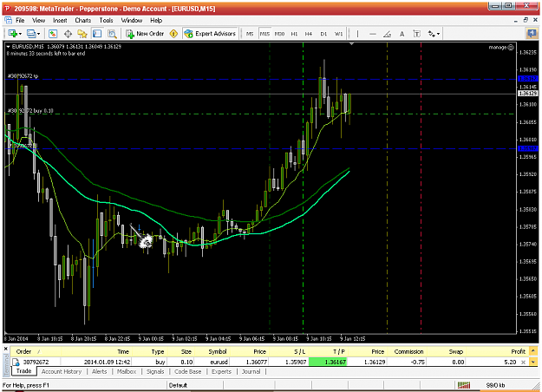This screenshot has height=392, width=542.
Task: Select order 30792672 row icon
Action: 16,363
